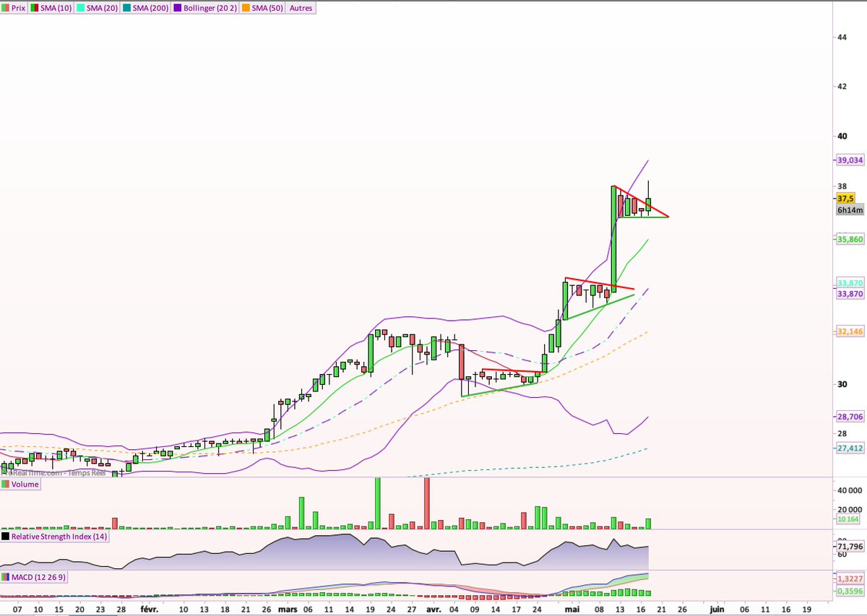The width and height of the screenshot is (867, 616).
Task: Click the 42 price axis label
Action: click(842, 87)
